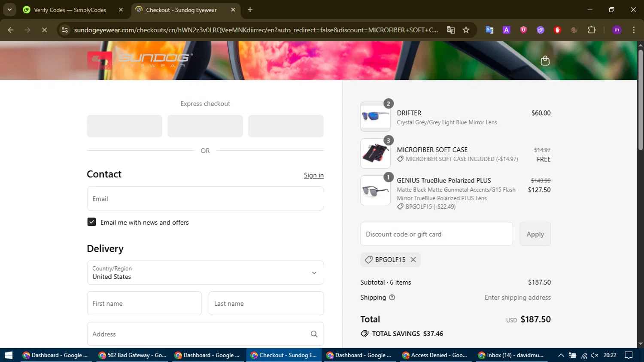
Task: Click the taskbar volume muted icon
Action: pos(595,355)
